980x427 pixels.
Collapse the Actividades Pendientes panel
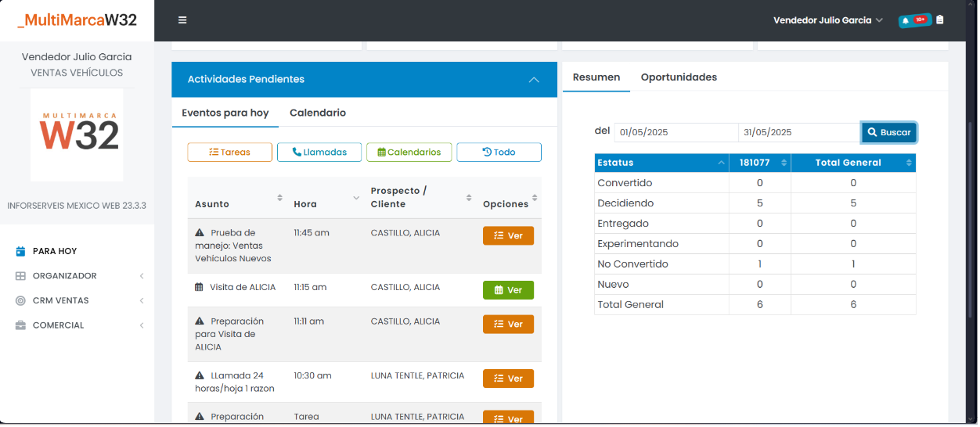[x=534, y=80]
